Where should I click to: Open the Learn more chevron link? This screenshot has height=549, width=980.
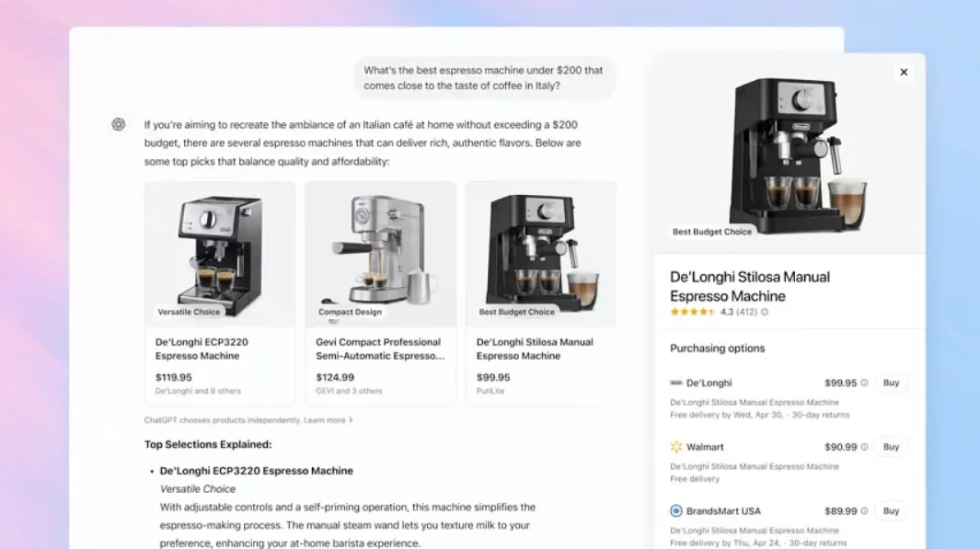coord(329,420)
